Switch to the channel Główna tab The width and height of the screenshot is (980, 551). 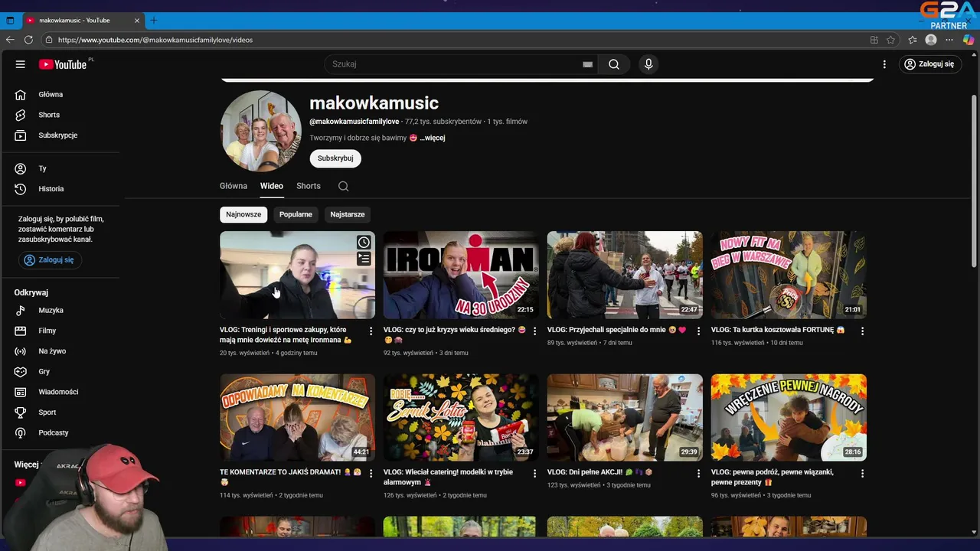tap(234, 186)
